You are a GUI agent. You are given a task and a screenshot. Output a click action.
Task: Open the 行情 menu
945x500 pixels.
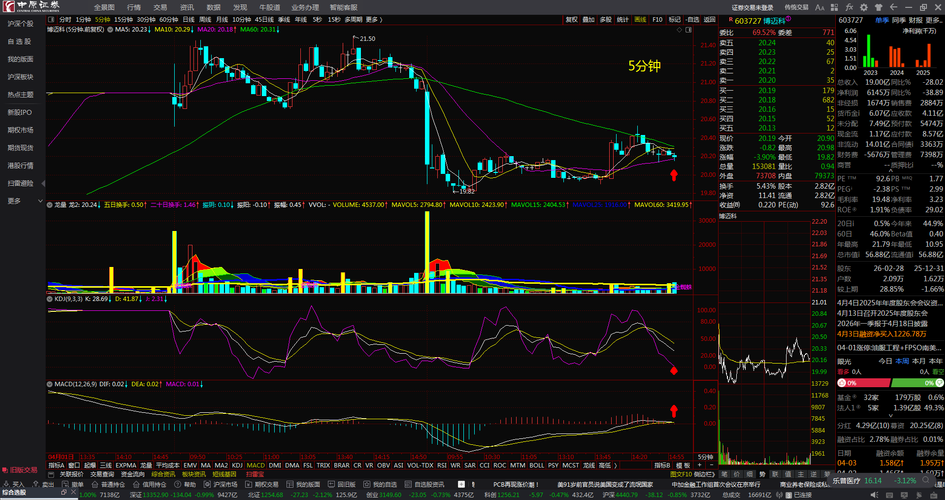coord(134,7)
